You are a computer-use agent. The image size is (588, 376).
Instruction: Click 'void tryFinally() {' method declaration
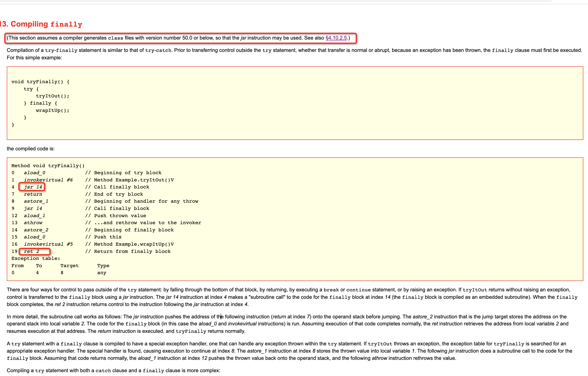pyautogui.click(x=40, y=82)
